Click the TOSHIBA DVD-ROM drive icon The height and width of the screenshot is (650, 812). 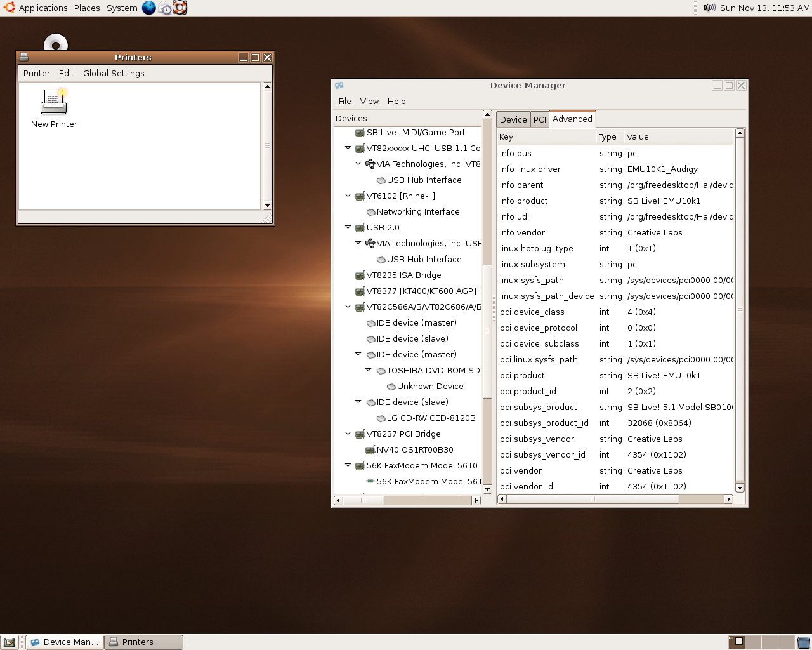point(381,371)
